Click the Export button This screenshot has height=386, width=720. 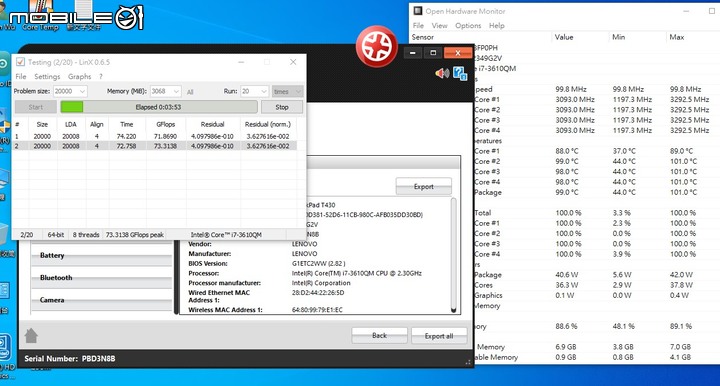(x=423, y=186)
